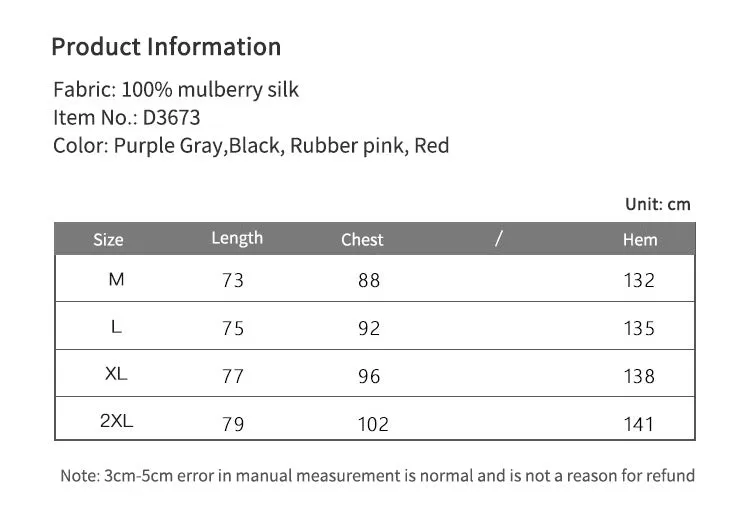
Task: Click length value 73 for size M
Action: tap(233, 280)
